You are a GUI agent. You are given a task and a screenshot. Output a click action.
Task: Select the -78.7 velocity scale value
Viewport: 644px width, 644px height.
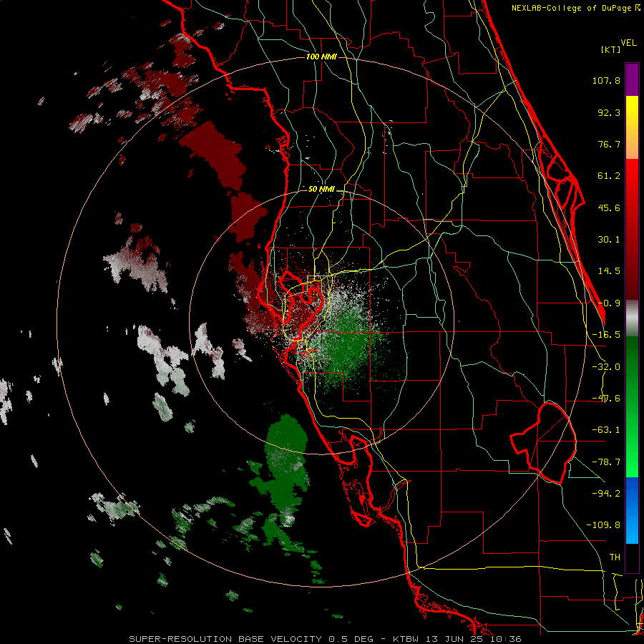606,462
